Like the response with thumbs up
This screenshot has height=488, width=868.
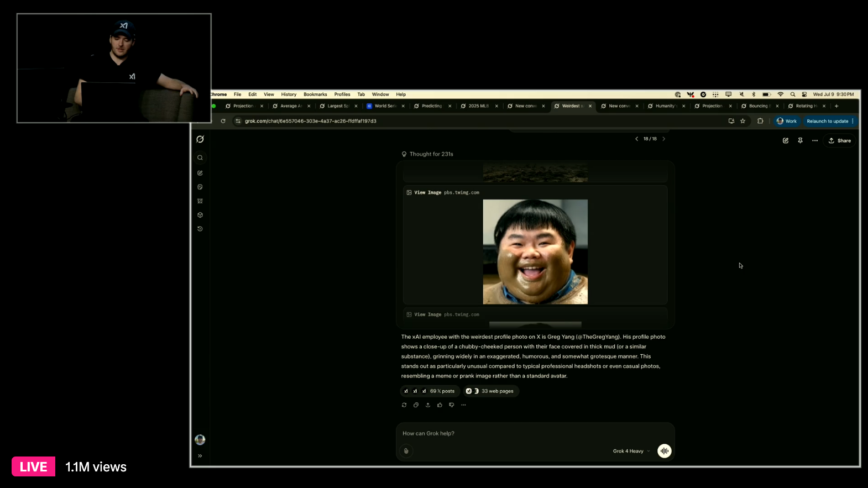(x=440, y=405)
